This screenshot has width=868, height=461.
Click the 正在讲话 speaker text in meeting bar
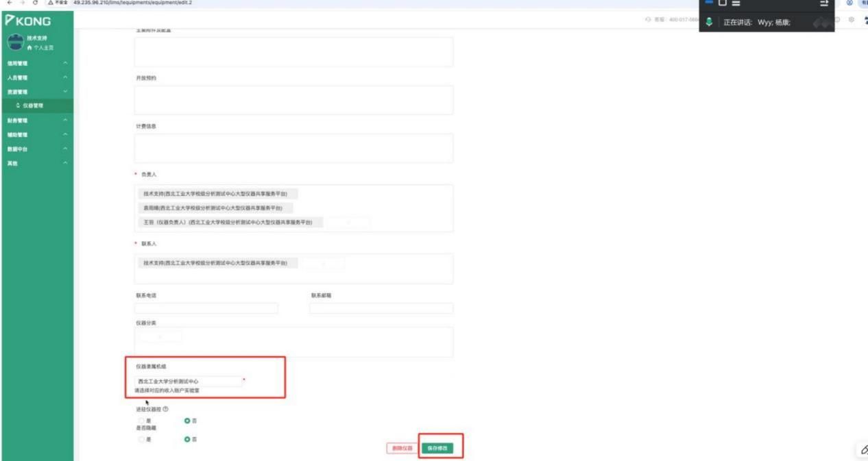click(x=758, y=22)
